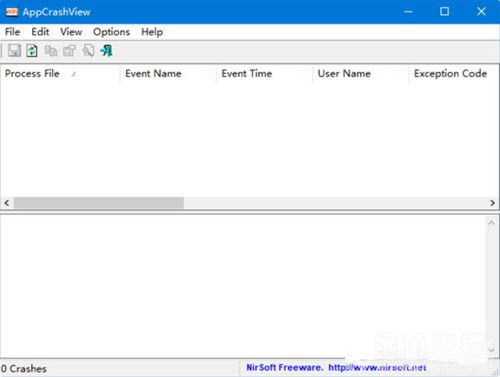This screenshot has height=377, width=500.
Task: Open the Help menu
Action: 152,32
